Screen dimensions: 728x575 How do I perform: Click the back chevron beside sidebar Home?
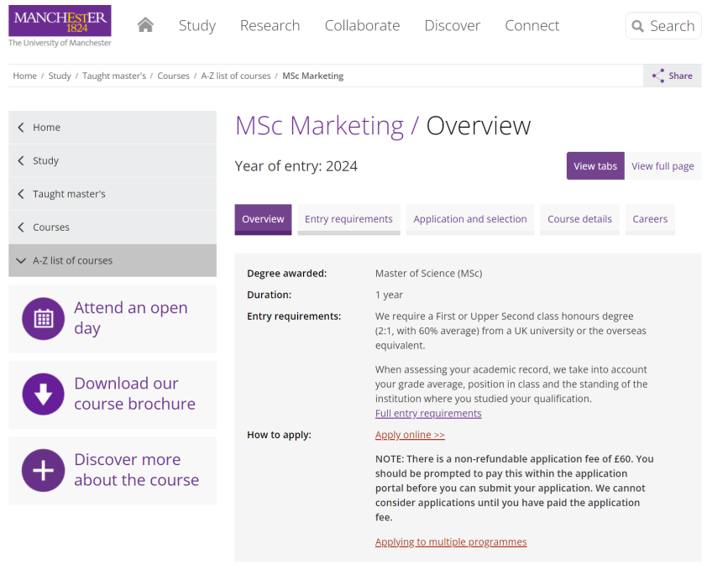pyautogui.click(x=21, y=127)
